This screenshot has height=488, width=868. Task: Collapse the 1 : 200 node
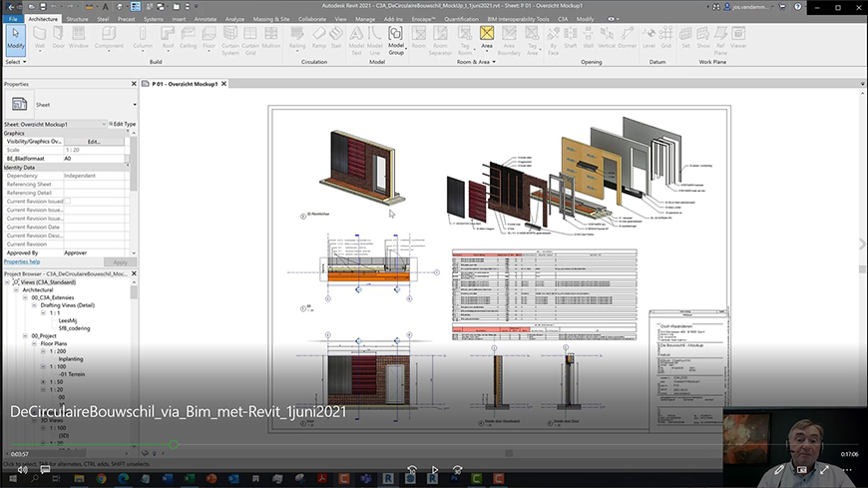click(x=43, y=351)
